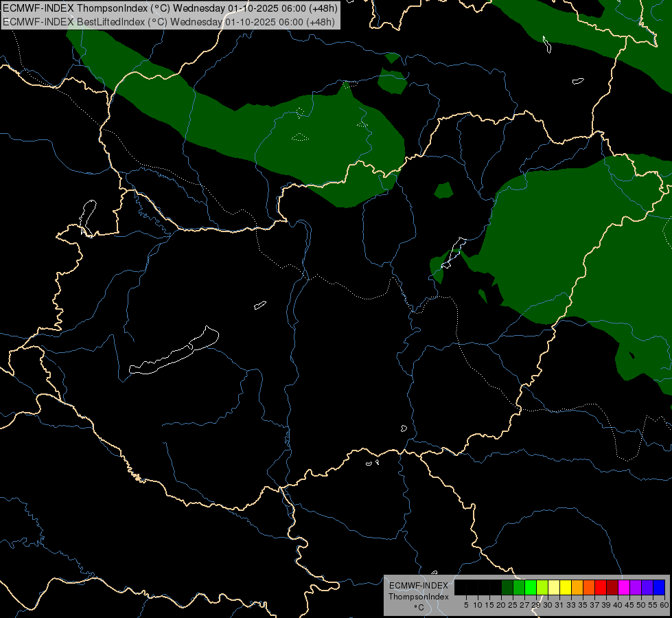
Task: Click the legend scale value "15"
Action: pos(489,605)
